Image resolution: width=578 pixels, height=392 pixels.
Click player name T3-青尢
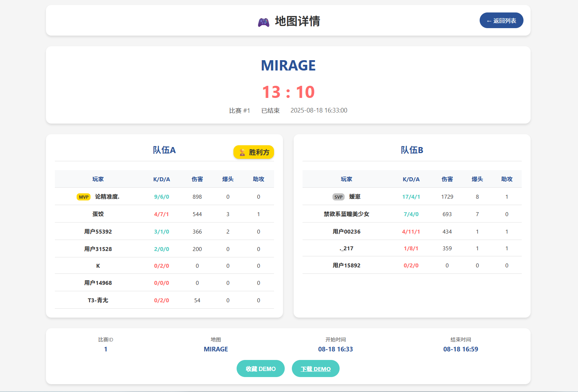pyautogui.click(x=98, y=300)
